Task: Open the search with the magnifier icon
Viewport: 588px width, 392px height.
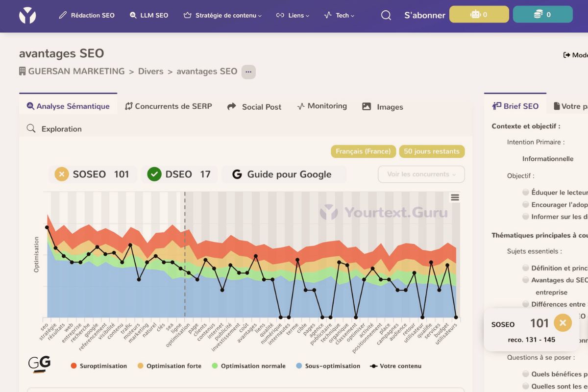Action: point(386,15)
